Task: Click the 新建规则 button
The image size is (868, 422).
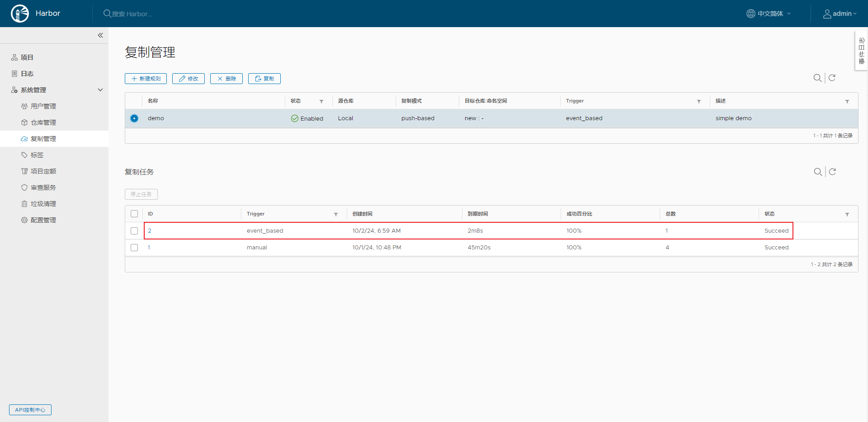Action: coord(146,79)
